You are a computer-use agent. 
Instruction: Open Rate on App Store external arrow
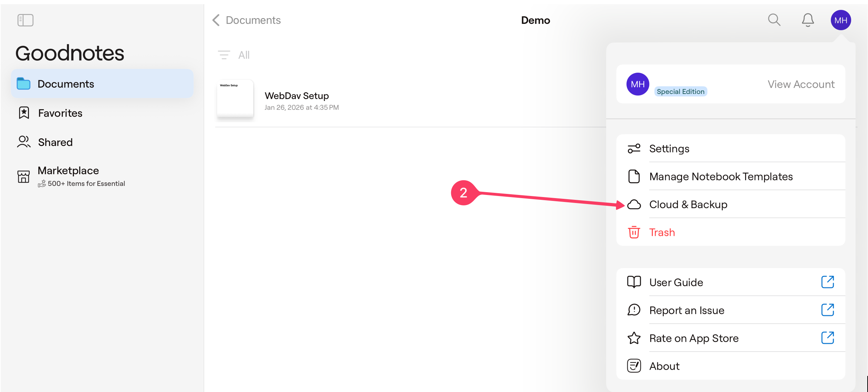(827, 337)
